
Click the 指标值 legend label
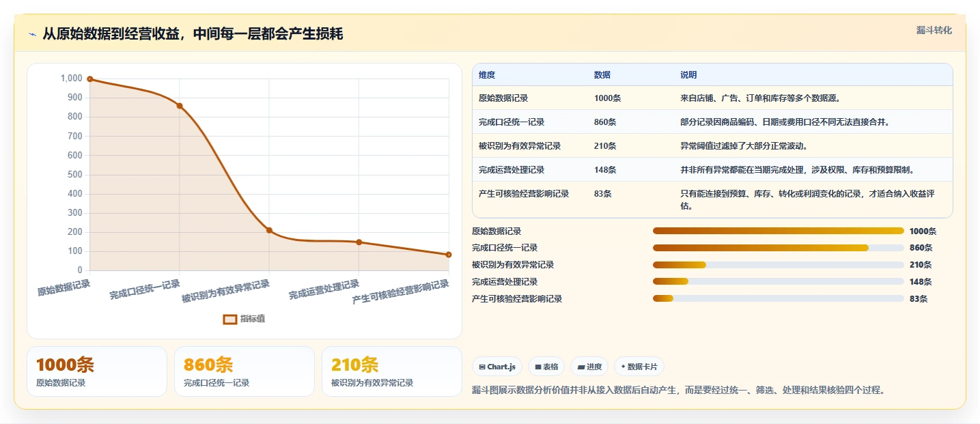click(253, 319)
